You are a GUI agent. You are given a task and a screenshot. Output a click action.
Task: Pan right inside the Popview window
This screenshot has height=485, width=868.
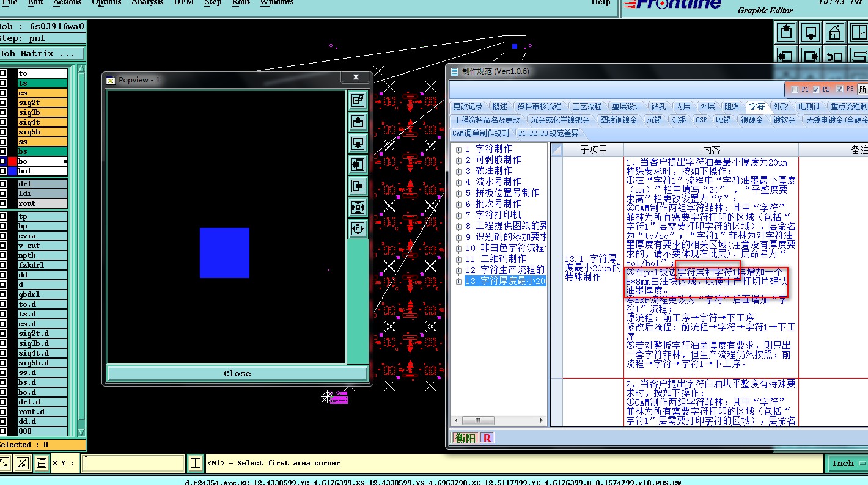pyautogui.click(x=358, y=186)
